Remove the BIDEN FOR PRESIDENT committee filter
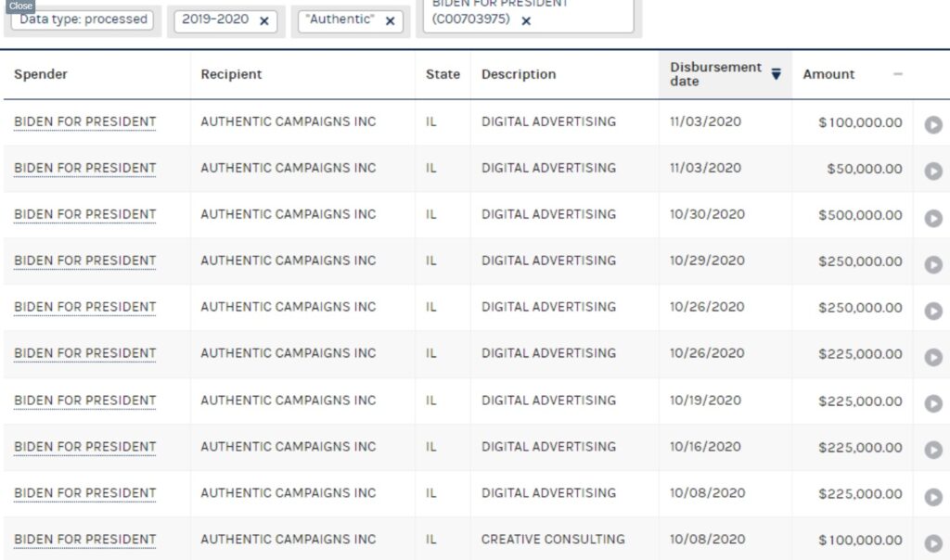Image resolution: width=950 pixels, height=560 pixels. [525, 19]
